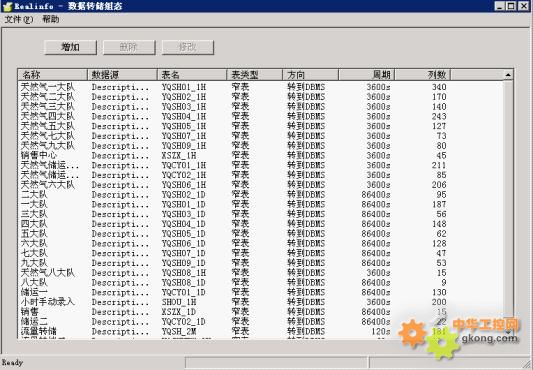Click the 列数 column header
Viewport: 533px width, 370px height.
click(423, 74)
